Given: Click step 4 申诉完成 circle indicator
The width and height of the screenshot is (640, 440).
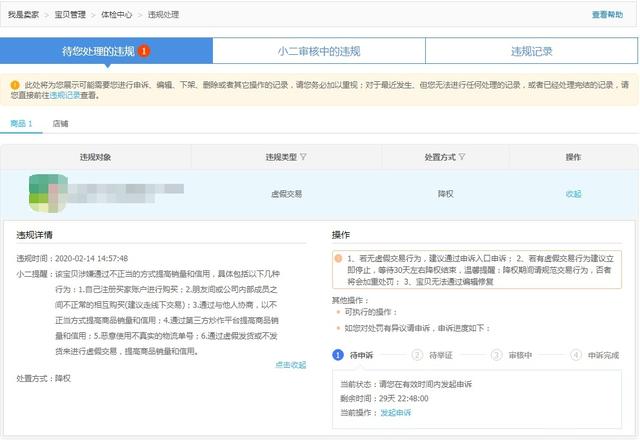Looking at the screenshot, I should [x=575, y=354].
